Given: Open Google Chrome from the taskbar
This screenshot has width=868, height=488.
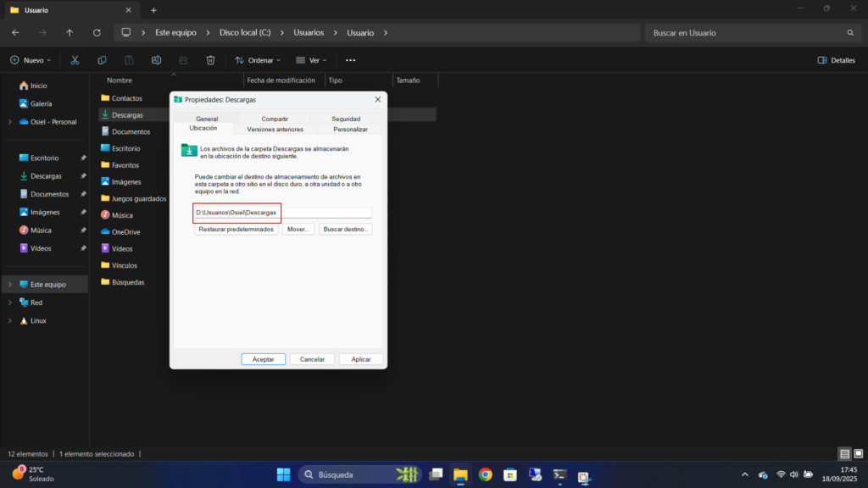Looking at the screenshot, I should [485, 474].
